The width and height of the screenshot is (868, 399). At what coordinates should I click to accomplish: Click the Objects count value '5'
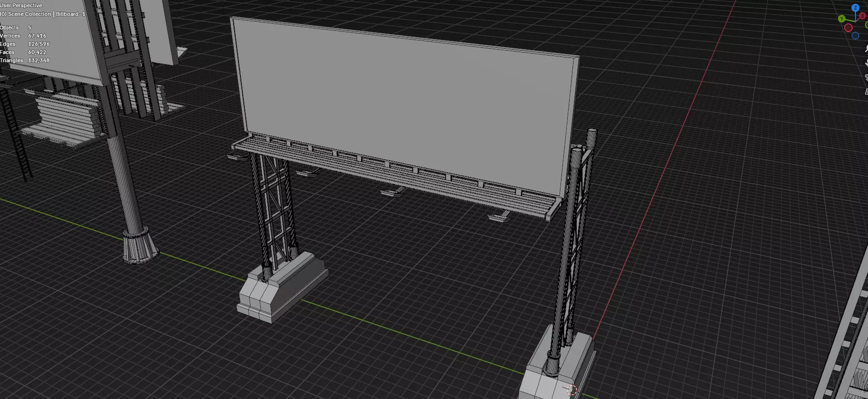pyautogui.click(x=29, y=28)
